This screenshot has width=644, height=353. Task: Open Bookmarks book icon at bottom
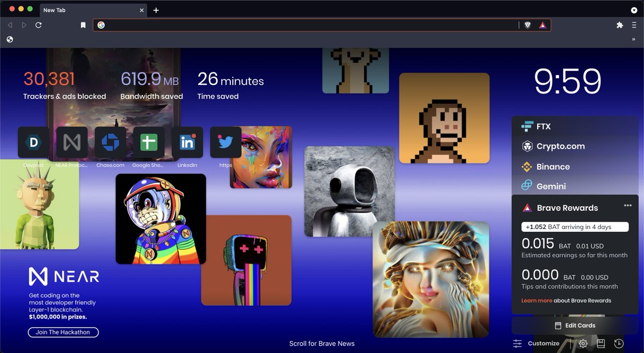pos(601,343)
